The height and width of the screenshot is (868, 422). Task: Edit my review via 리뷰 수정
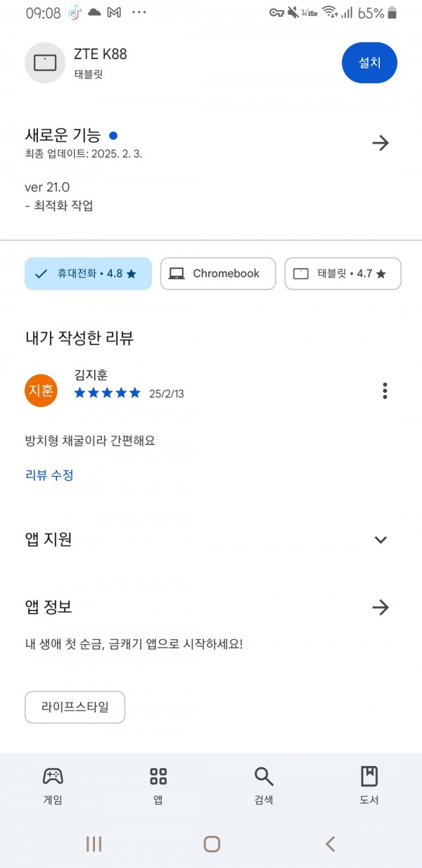(49, 475)
